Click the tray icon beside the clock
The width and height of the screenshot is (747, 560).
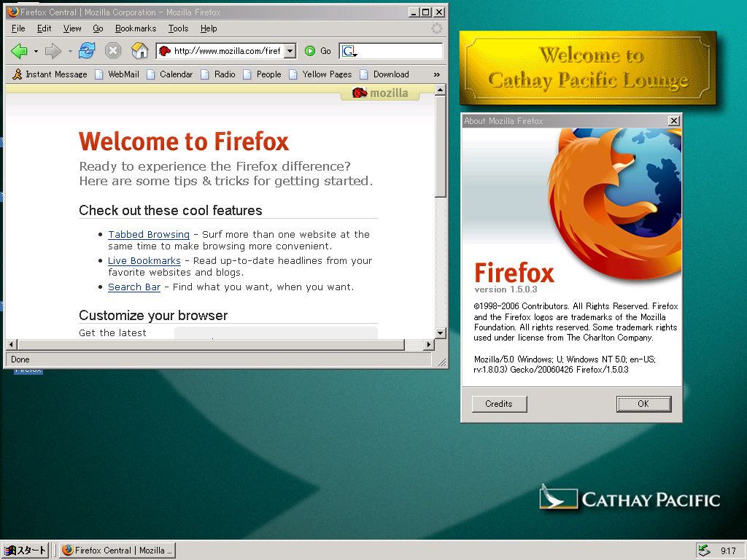point(704,551)
